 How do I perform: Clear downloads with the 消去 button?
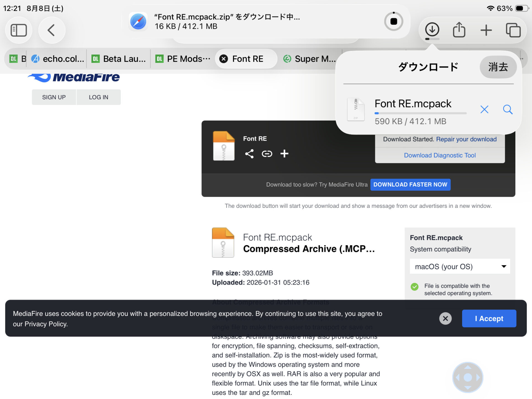[x=498, y=67]
